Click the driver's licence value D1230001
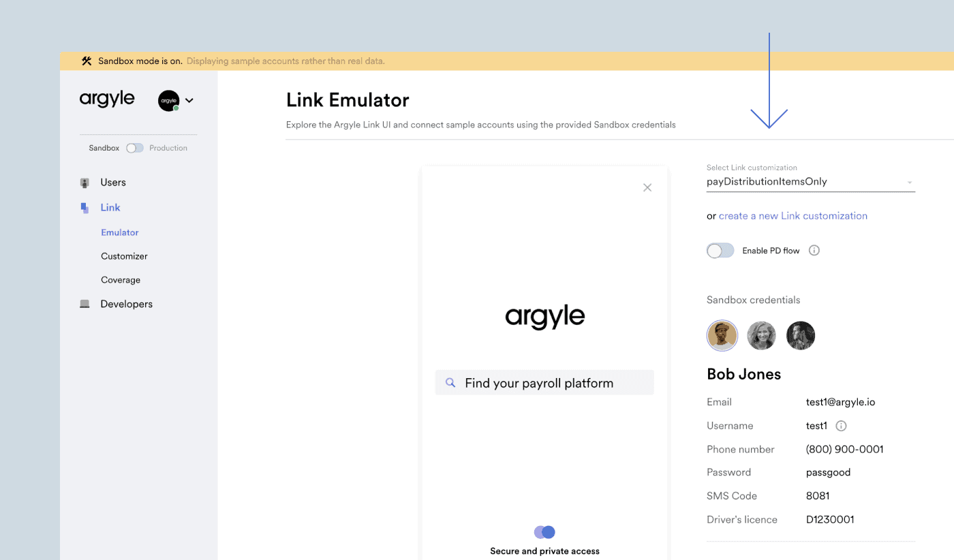 point(830,519)
